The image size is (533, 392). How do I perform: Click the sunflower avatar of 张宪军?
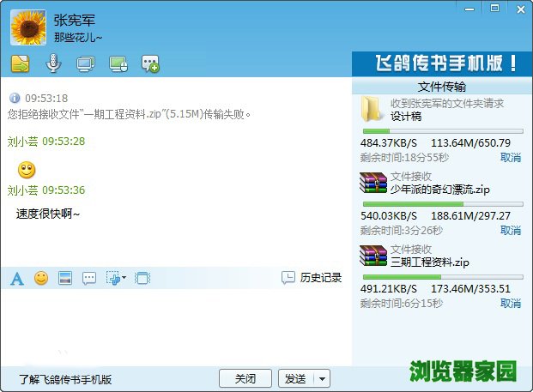point(27,27)
